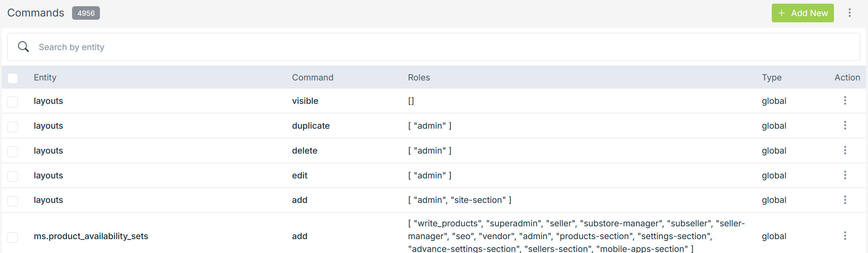Select checkbox for ms.product_availability_sets row
Viewport: 868px width, 253px height.
pyautogui.click(x=13, y=237)
